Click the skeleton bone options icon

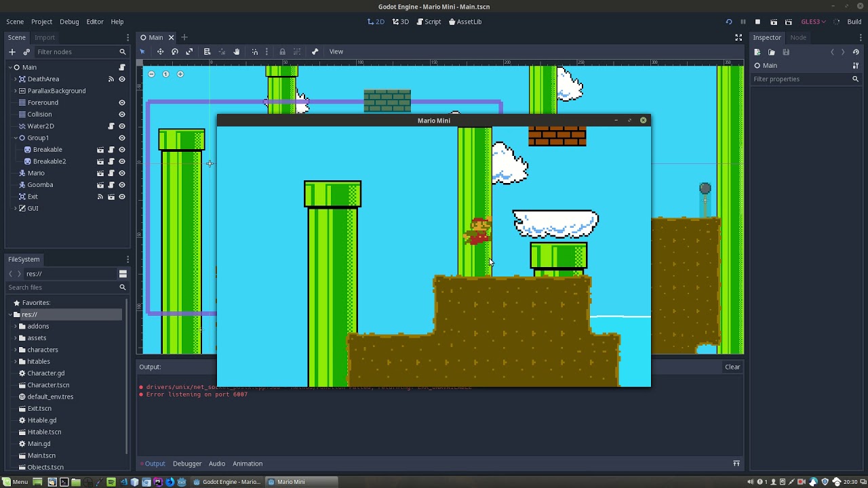click(x=315, y=52)
